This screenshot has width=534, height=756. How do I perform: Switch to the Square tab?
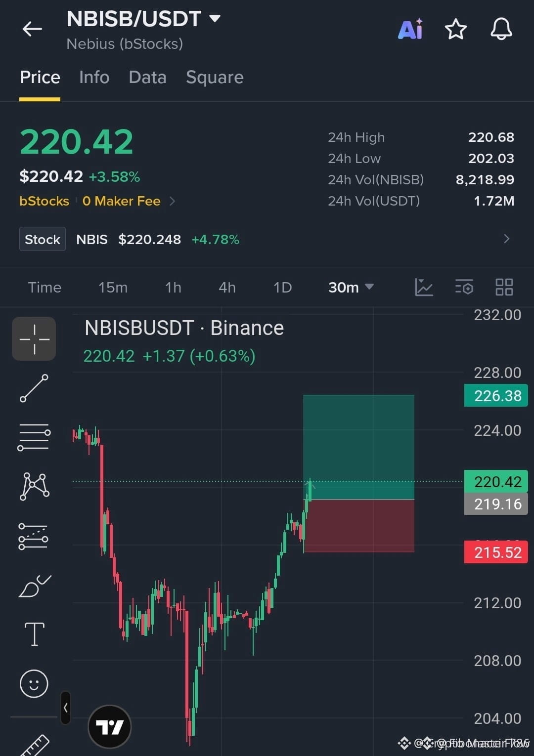tap(215, 78)
